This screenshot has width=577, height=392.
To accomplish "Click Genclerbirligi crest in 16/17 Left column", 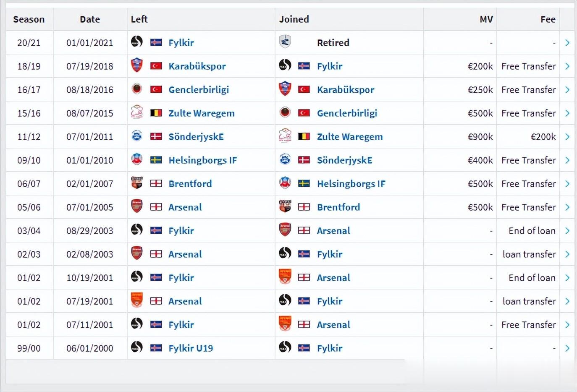I will tap(137, 89).
